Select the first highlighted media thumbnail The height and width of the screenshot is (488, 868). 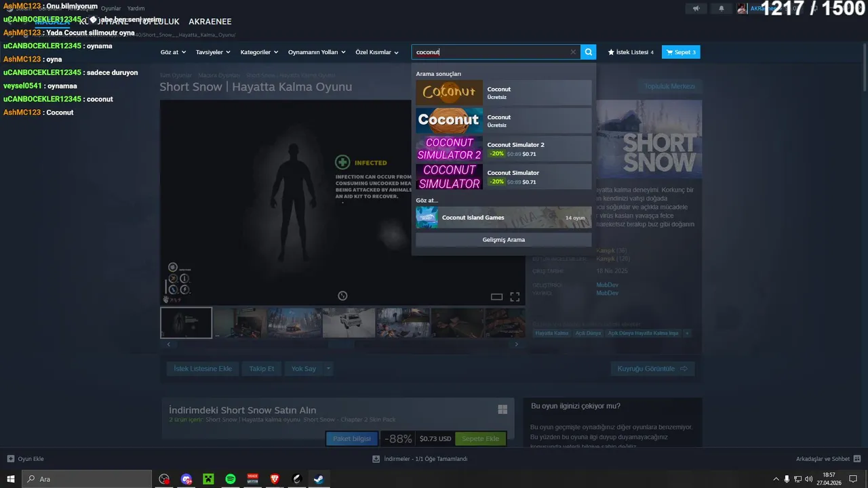[x=186, y=323]
